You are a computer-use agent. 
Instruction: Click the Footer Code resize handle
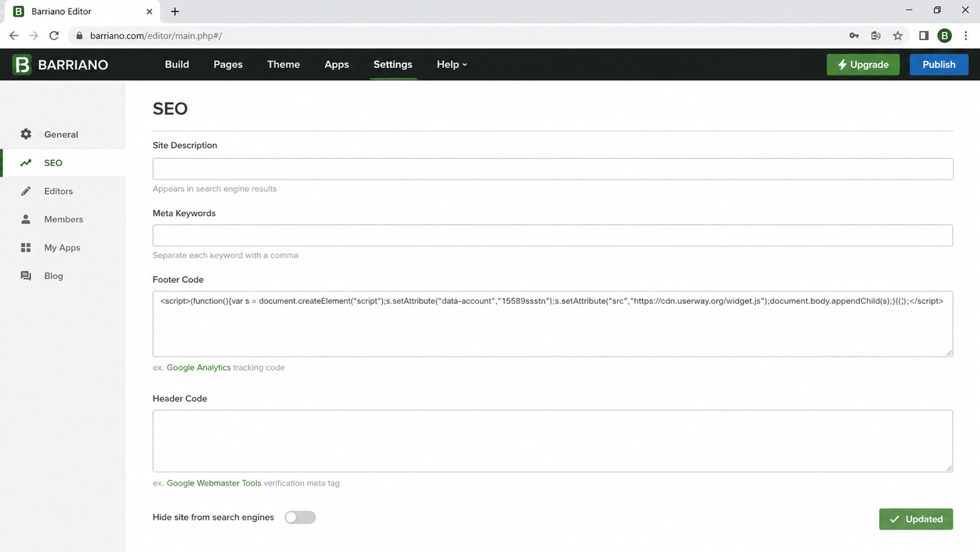tap(949, 353)
